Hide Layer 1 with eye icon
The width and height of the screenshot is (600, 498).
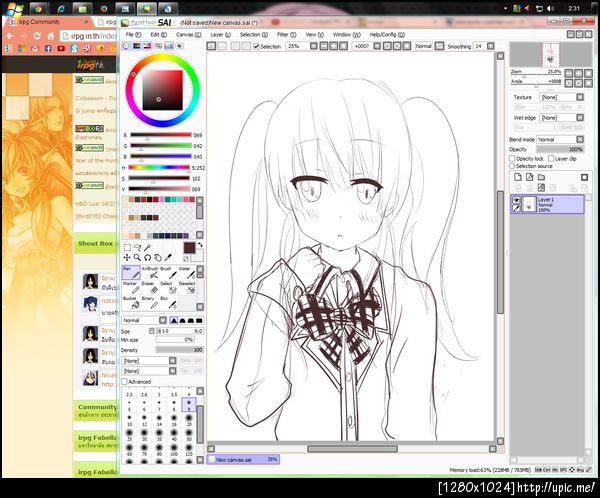[516, 200]
